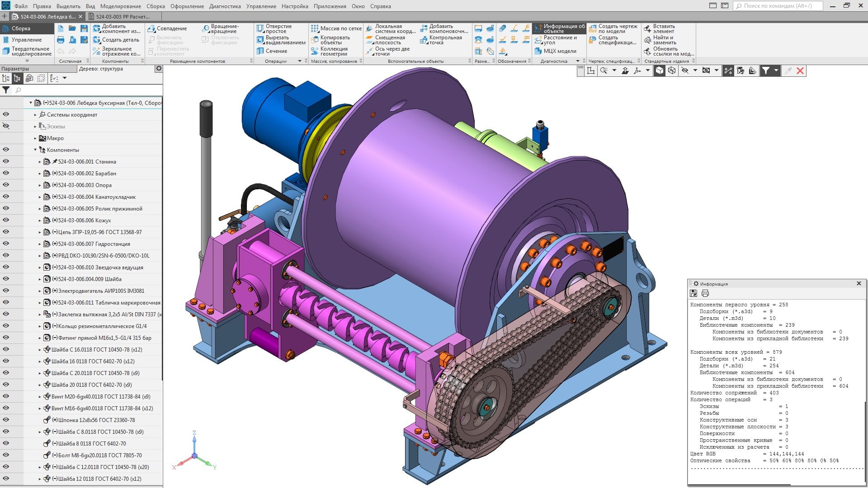Click the command search field
Viewport: 868px width, 488px height.
(777, 6)
